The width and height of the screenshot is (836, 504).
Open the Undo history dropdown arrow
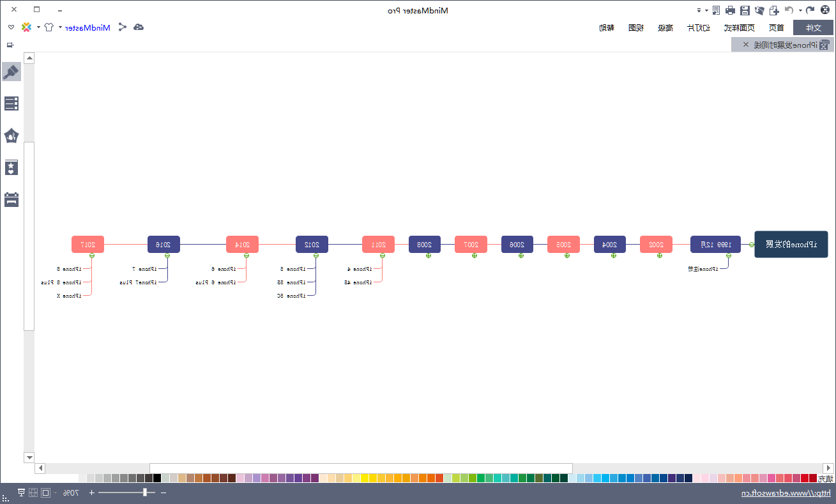800,10
